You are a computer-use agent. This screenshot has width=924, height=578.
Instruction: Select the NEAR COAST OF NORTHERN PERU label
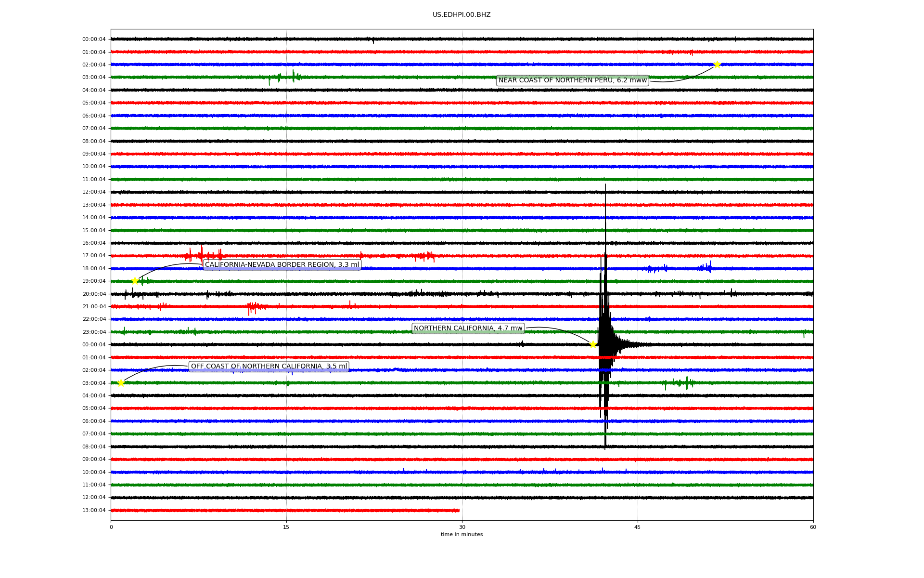tap(572, 80)
